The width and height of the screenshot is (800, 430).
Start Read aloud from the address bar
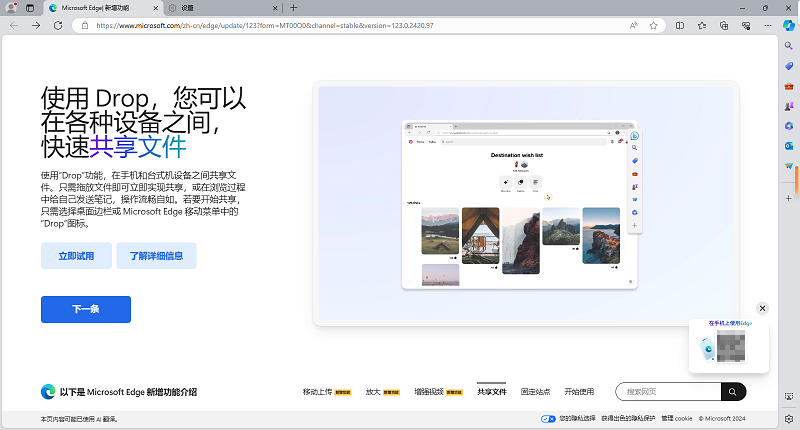tap(634, 26)
